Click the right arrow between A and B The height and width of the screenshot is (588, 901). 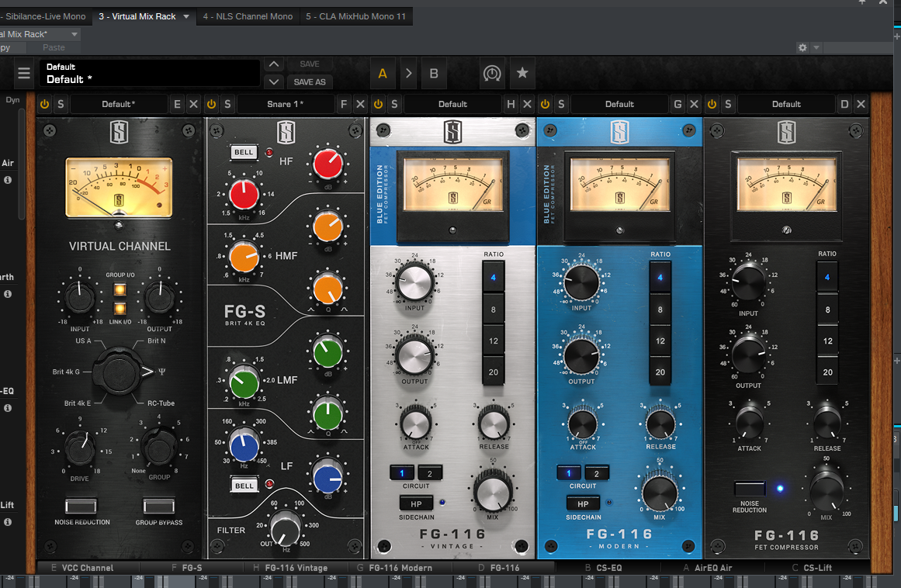coord(408,73)
